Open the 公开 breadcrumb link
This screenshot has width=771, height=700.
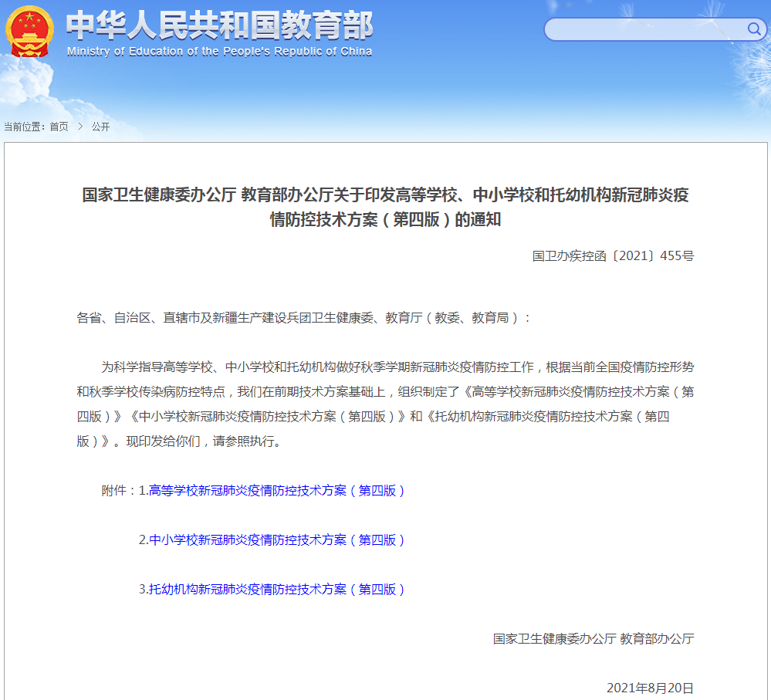point(101,127)
